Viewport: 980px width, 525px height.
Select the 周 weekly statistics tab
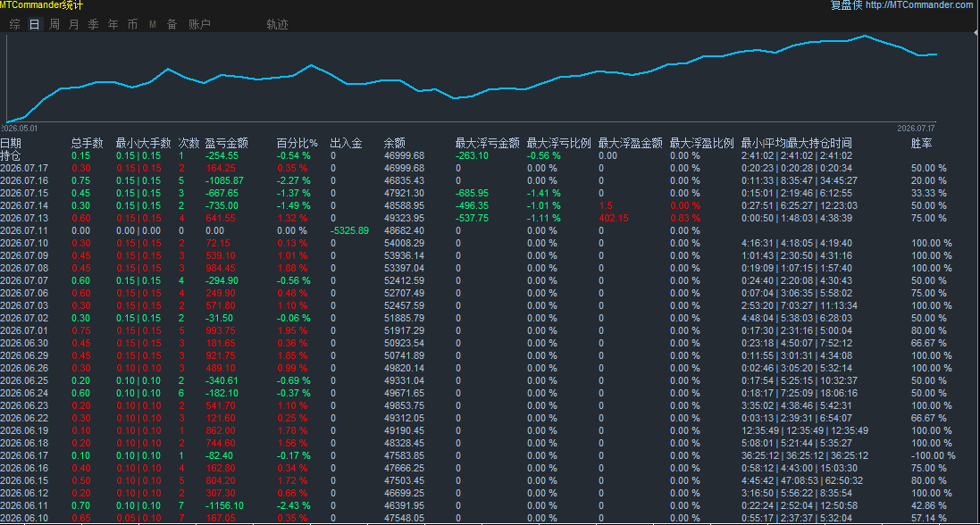[x=54, y=24]
